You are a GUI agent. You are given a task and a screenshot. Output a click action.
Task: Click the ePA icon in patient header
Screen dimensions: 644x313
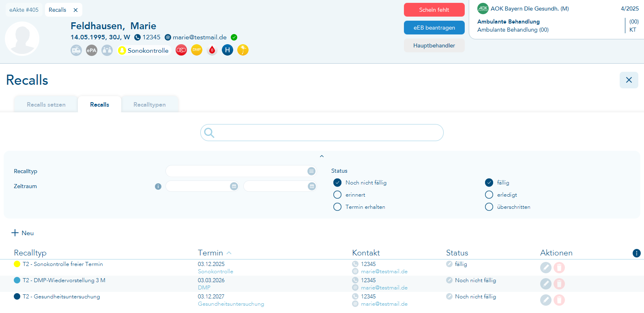pos(92,50)
